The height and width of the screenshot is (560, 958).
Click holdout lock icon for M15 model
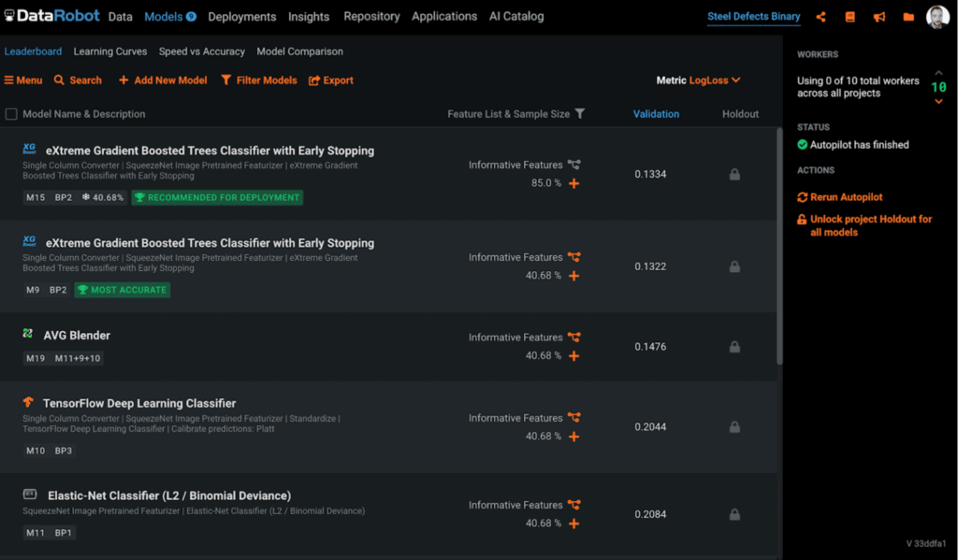pyautogui.click(x=734, y=174)
